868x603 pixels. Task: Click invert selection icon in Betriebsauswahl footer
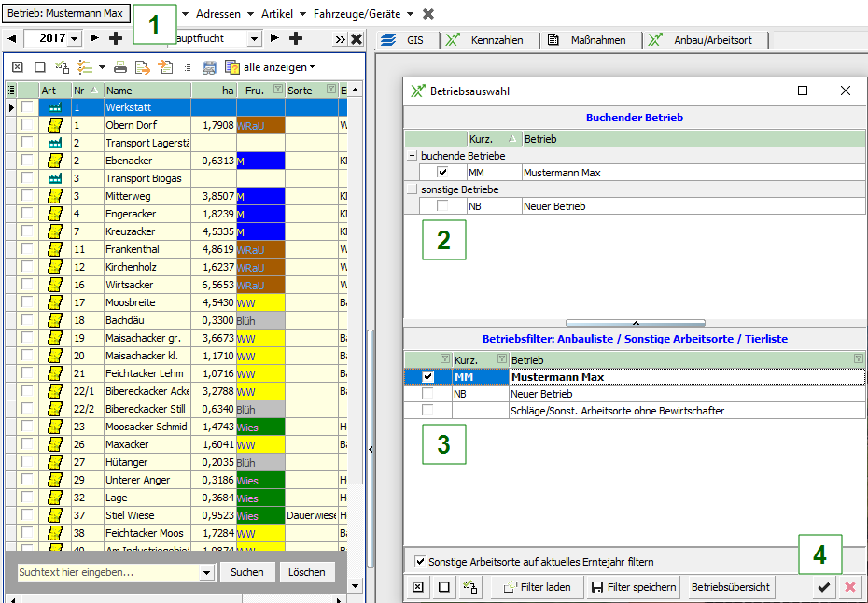pyautogui.click(x=470, y=587)
